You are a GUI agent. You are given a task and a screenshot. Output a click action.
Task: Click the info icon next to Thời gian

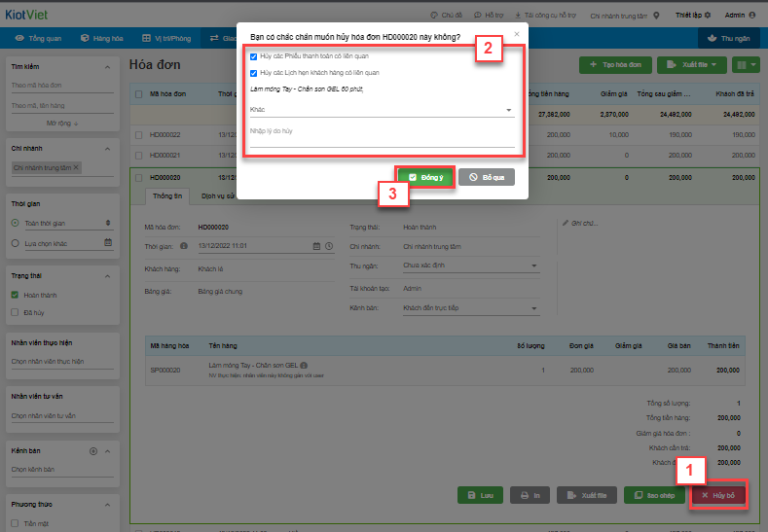click(x=184, y=245)
